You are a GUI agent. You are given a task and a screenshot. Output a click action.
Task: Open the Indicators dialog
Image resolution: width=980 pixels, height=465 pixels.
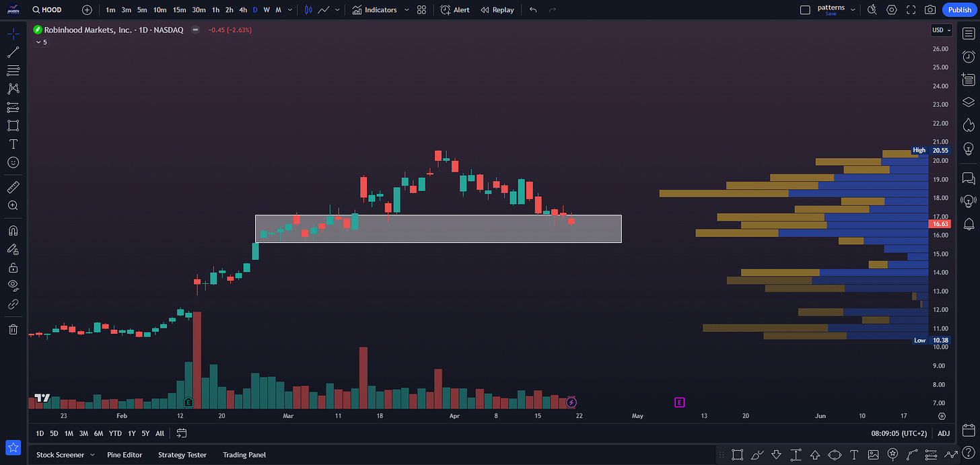tap(375, 10)
